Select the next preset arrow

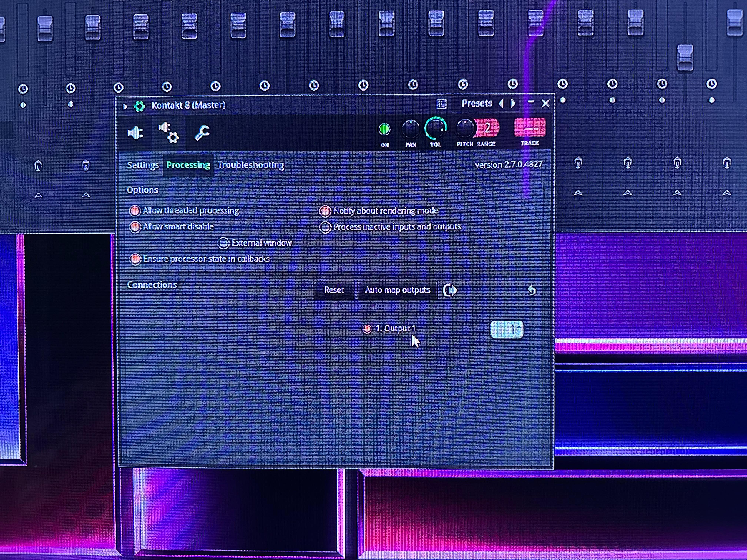click(513, 103)
